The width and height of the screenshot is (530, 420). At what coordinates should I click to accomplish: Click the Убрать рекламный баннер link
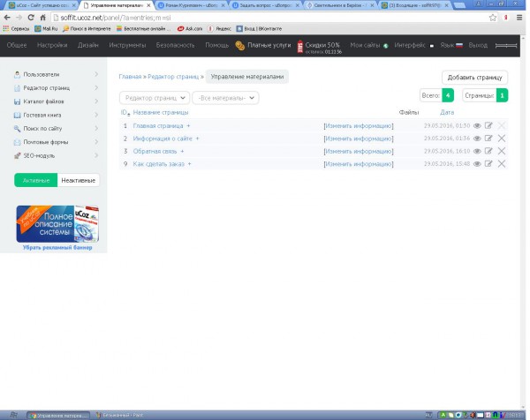coord(57,247)
